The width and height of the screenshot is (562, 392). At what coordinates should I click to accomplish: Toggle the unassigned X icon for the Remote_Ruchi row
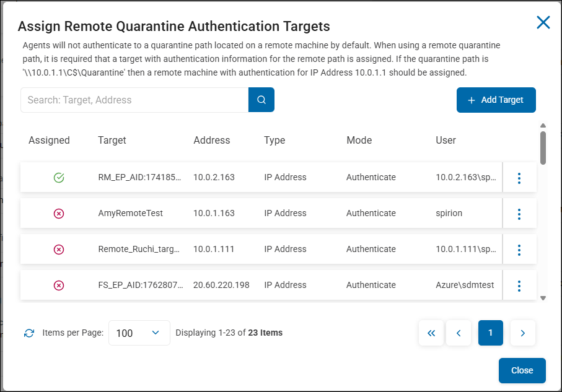pyautogui.click(x=59, y=250)
